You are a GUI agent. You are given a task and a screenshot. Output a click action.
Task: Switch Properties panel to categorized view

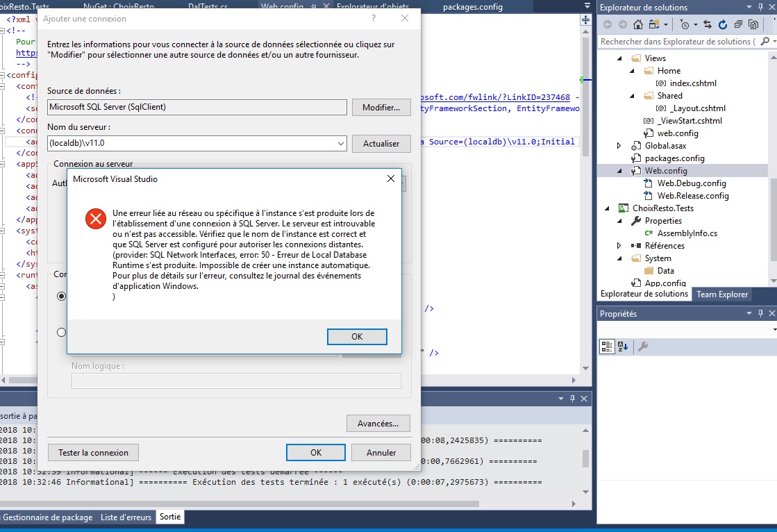(x=608, y=346)
